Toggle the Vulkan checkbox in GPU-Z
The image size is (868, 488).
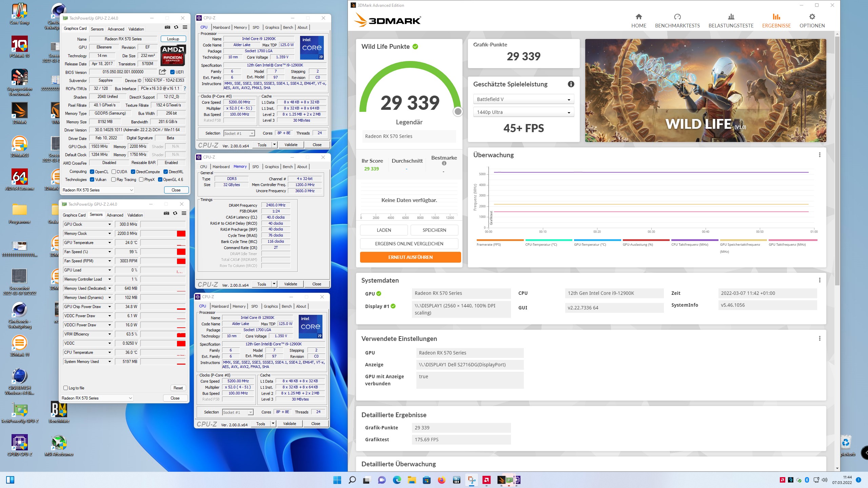92,180
